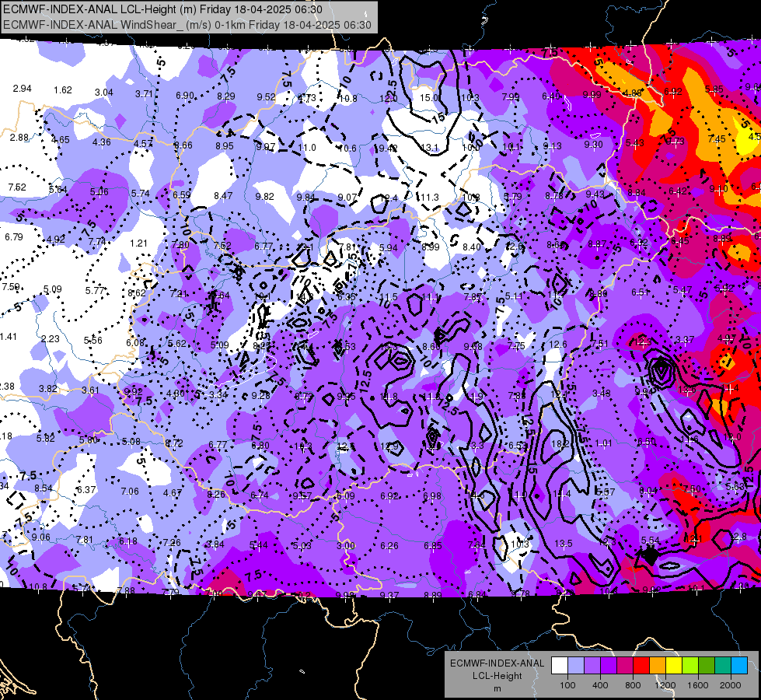Click the grid value 2.23
The width and height of the screenshot is (761, 700).
click(x=51, y=338)
